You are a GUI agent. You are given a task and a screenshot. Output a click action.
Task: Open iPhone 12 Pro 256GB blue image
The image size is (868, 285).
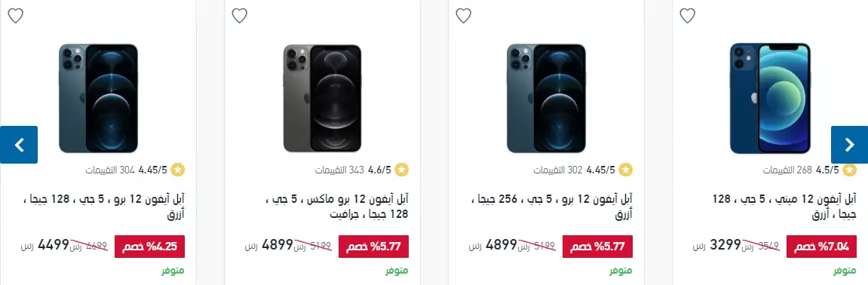[546, 98]
